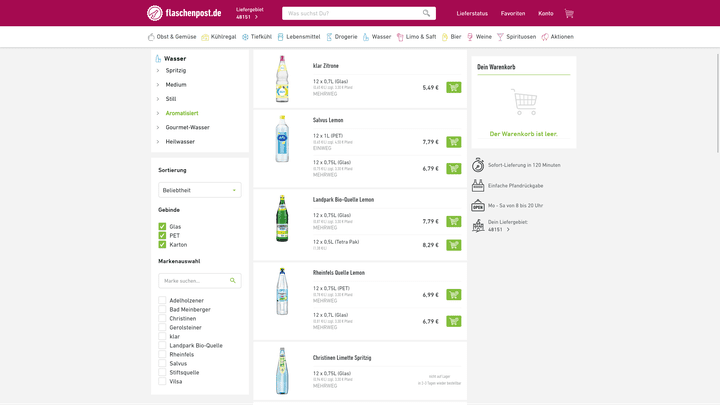Open the Lieferstatus link
720x405 pixels.
[472, 14]
